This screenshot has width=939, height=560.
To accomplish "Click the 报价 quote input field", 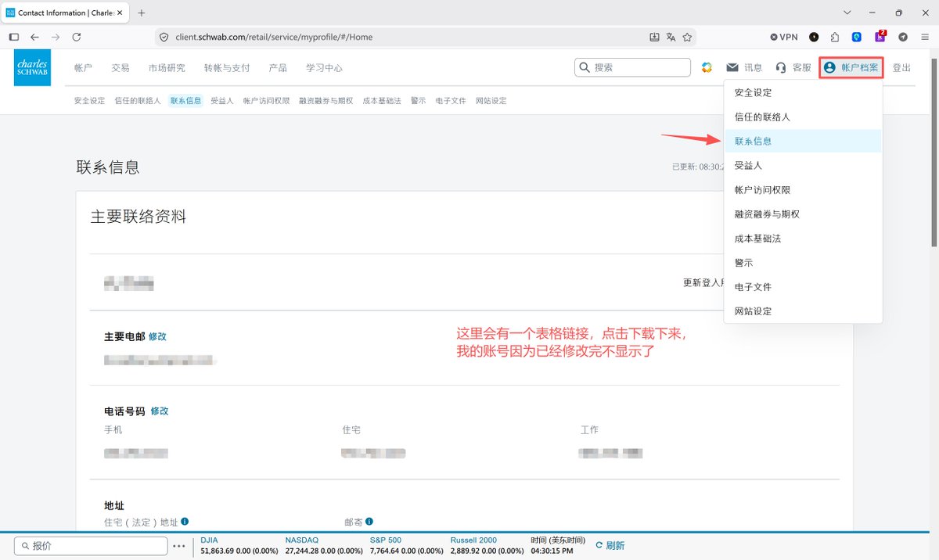I will (90, 545).
